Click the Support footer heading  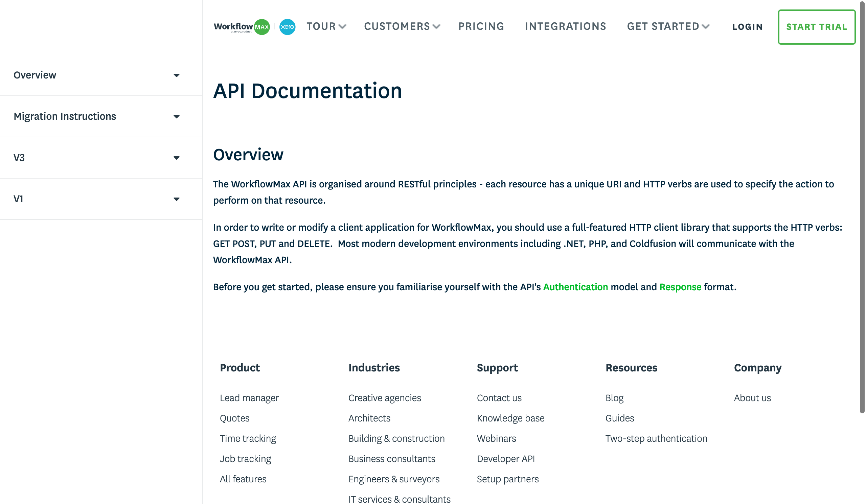(497, 368)
